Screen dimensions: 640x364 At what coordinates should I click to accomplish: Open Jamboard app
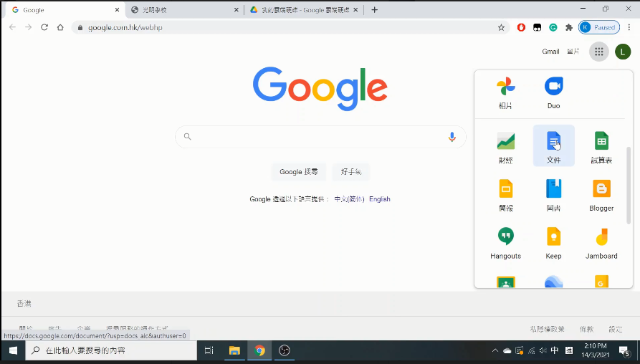[x=601, y=243]
